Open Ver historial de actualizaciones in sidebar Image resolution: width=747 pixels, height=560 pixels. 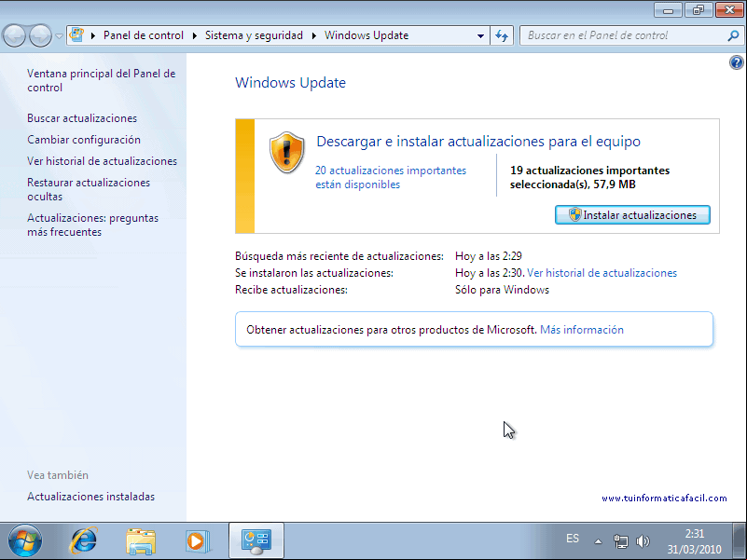pyautogui.click(x=102, y=161)
